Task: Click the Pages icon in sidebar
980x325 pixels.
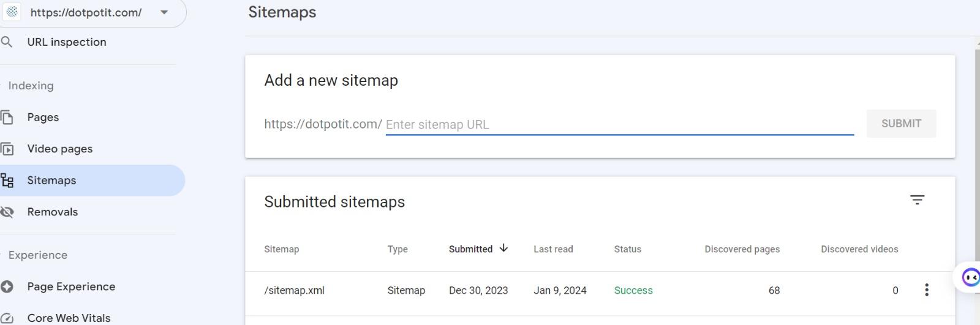Action: pyautogui.click(x=7, y=118)
